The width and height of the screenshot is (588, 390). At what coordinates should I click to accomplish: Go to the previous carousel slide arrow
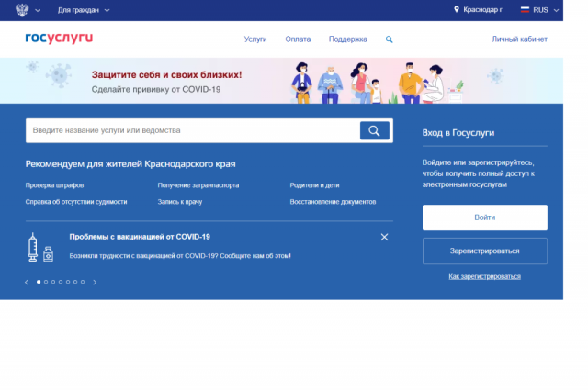click(x=27, y=282)
